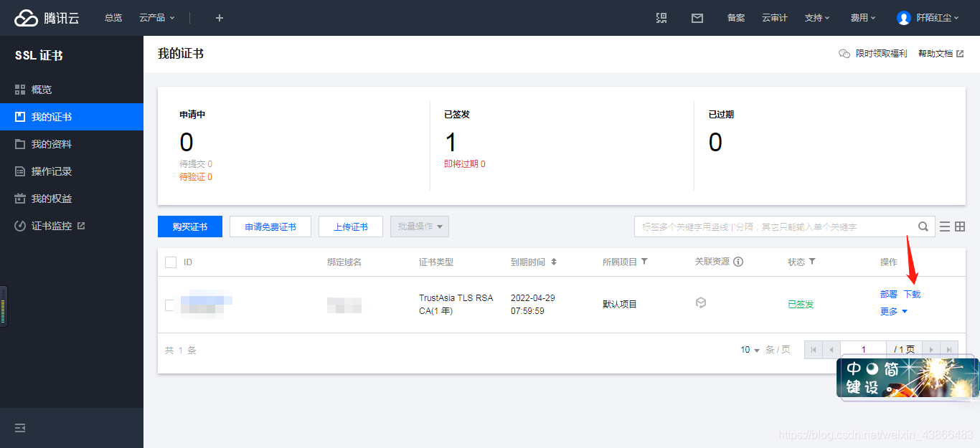The image size is (980, 448).
Task: Click the search magnifier icon
Action: [x=923, y=226]
